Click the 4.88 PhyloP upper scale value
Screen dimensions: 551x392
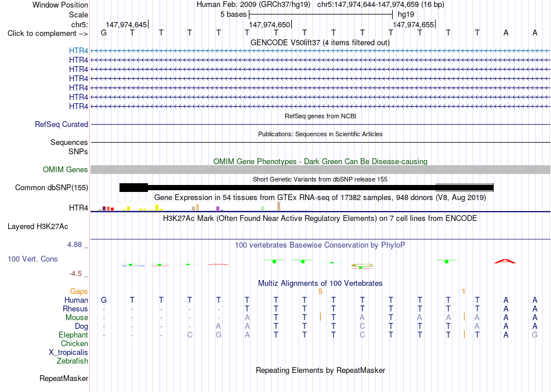pyautogui.click(x=74, y=245)
